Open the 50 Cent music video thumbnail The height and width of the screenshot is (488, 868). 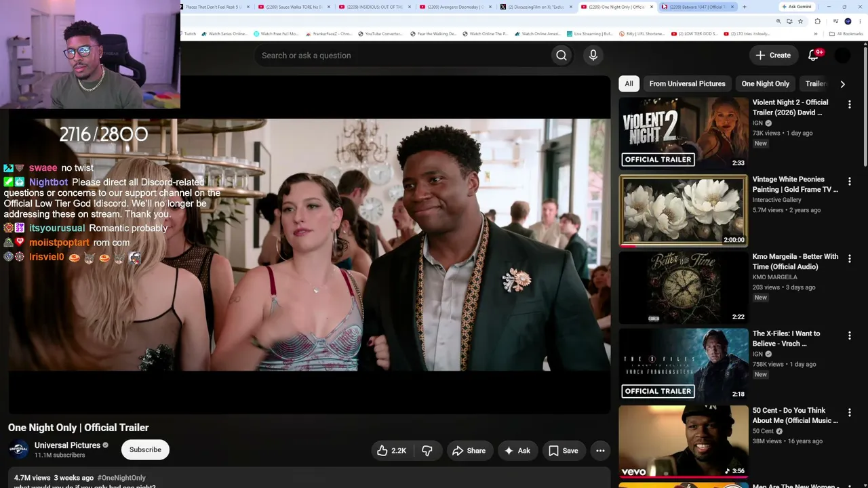pyautogui.click(x=684, y=441)
